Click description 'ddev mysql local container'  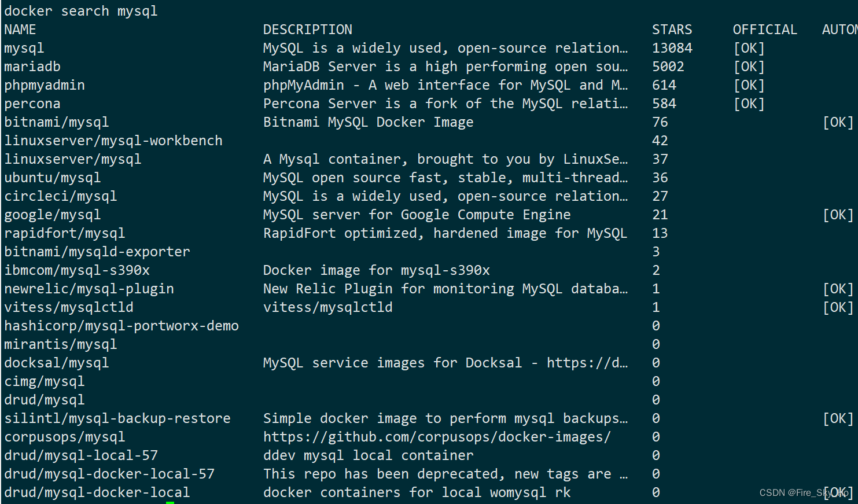(x=369, y=455)
